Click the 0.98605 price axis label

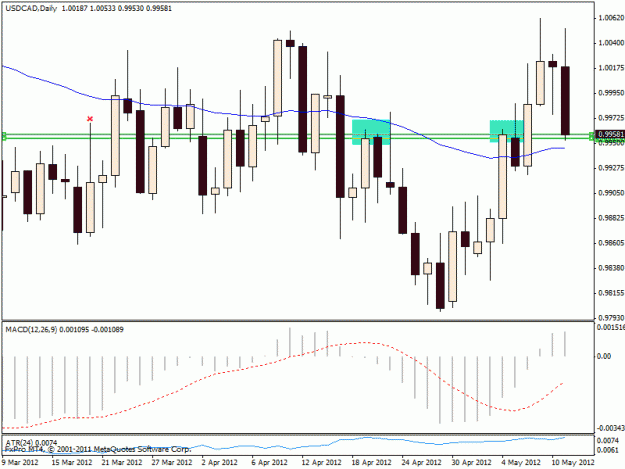[x=611, y=243]
